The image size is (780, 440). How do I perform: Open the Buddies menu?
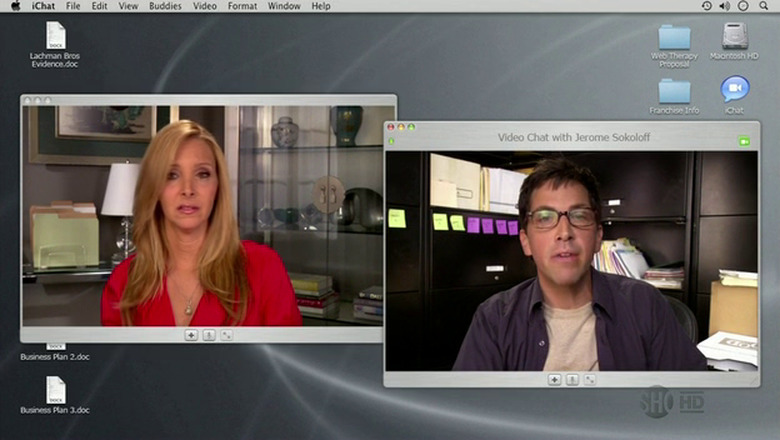[165, 6]
